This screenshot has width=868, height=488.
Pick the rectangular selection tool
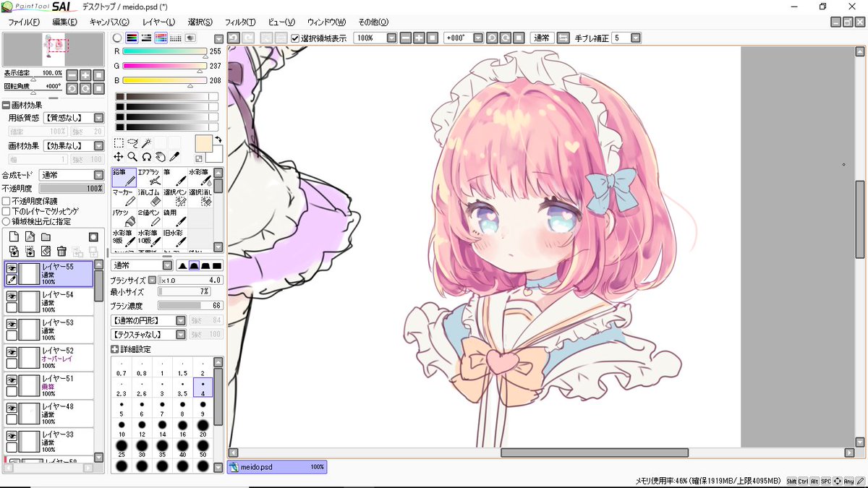tap(119, 143)
